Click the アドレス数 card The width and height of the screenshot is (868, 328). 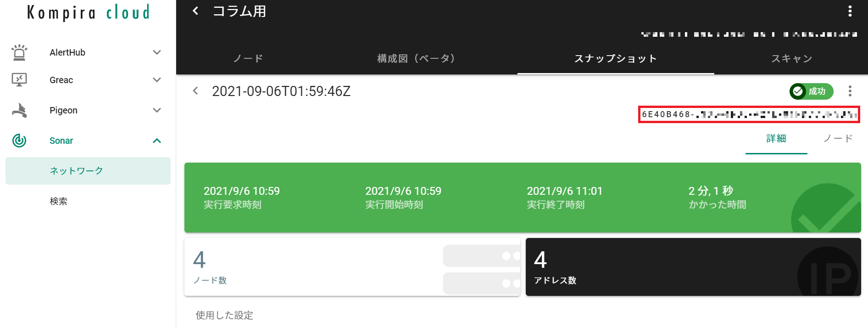tap(693, 267)
